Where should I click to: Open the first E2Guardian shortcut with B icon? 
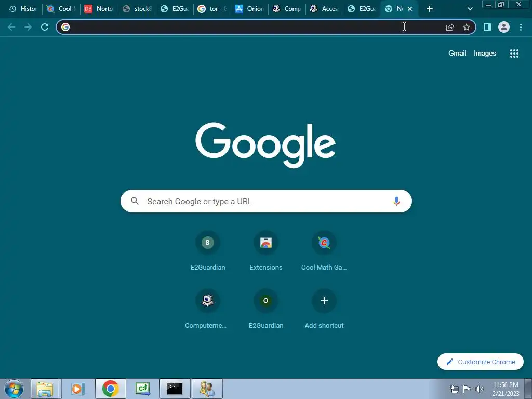(x=208, y=251)
